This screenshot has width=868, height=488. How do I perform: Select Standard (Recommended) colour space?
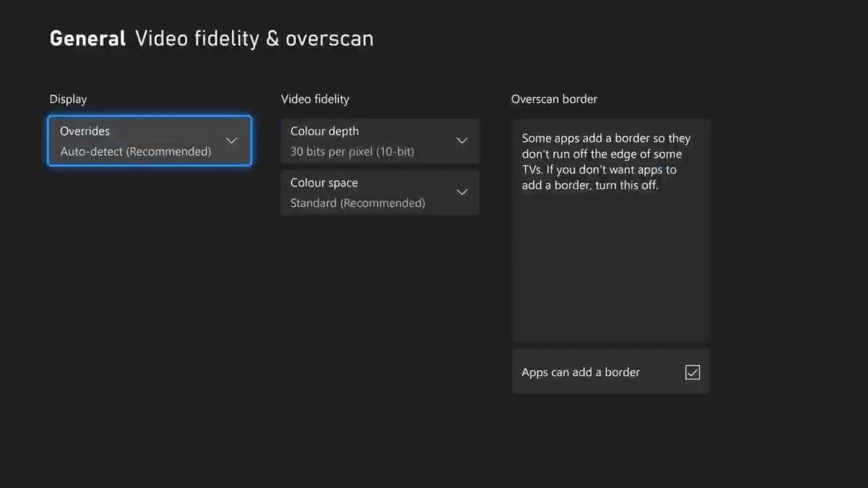357,202
